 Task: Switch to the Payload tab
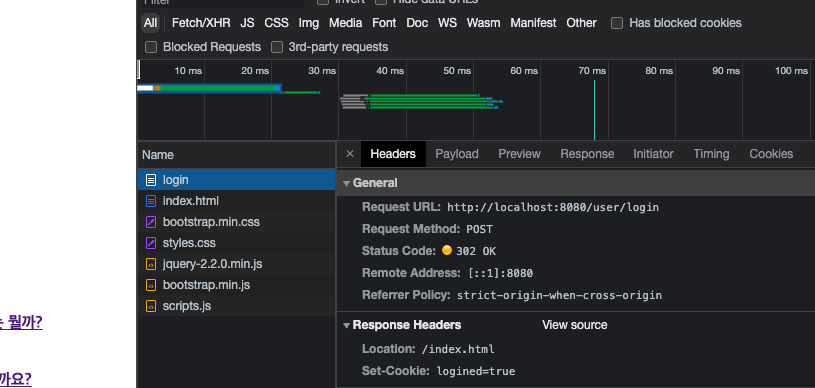click(457, 154)
